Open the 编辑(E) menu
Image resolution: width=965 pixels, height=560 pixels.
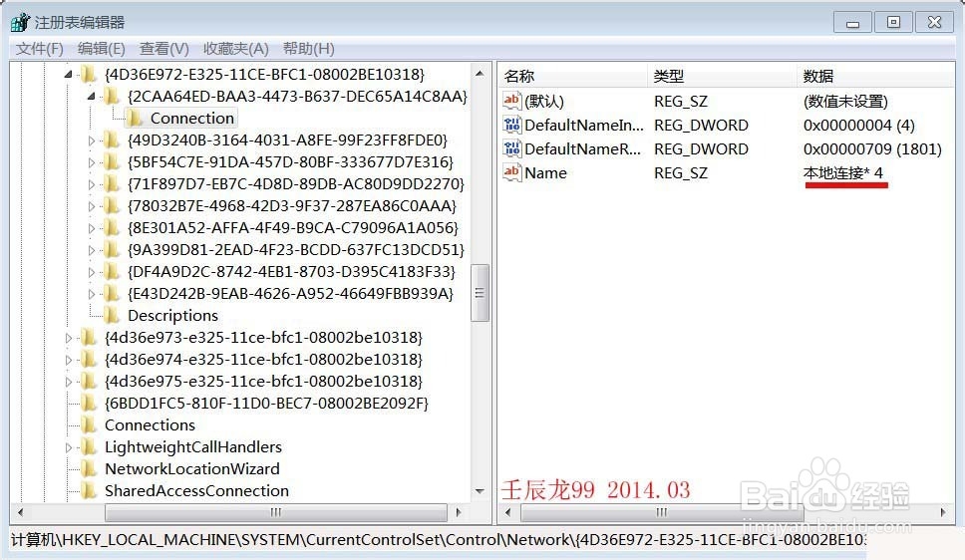coord(102,49)
